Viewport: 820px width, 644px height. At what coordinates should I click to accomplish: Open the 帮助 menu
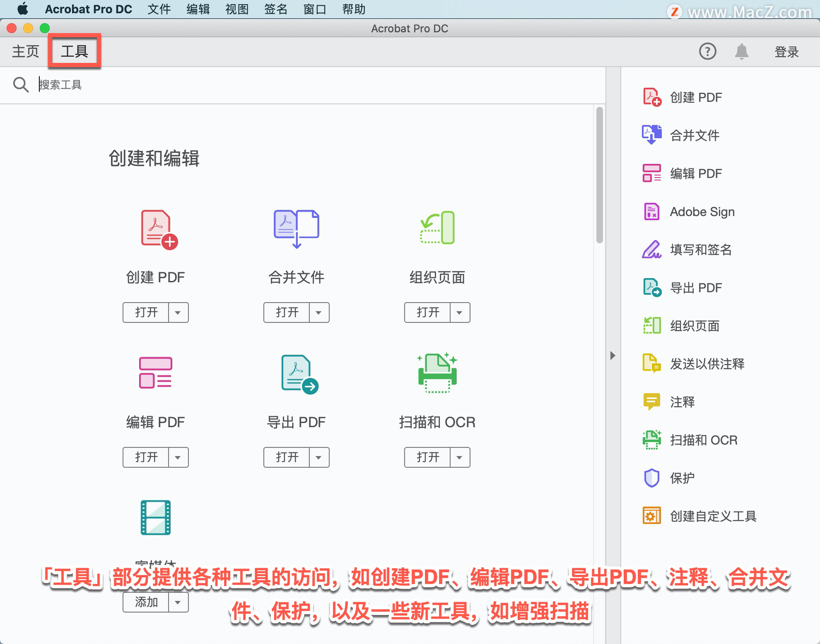(354, 9)
